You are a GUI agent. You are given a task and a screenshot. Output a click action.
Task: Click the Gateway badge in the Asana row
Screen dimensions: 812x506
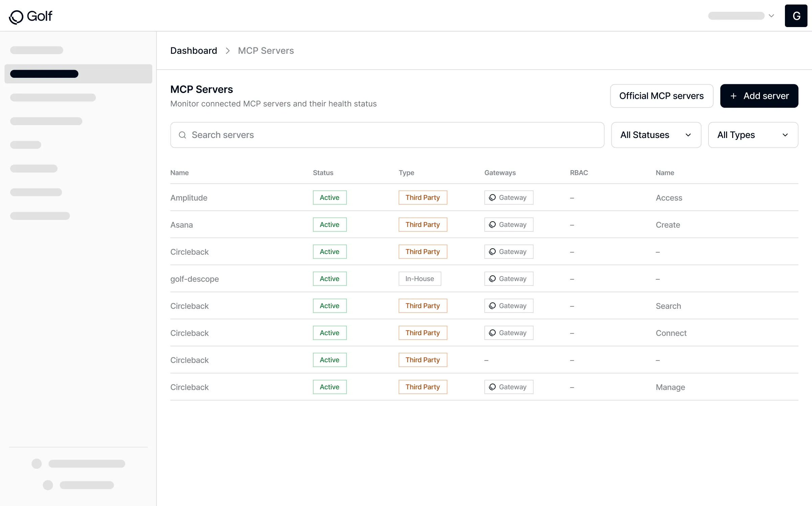tap(509, 225)
